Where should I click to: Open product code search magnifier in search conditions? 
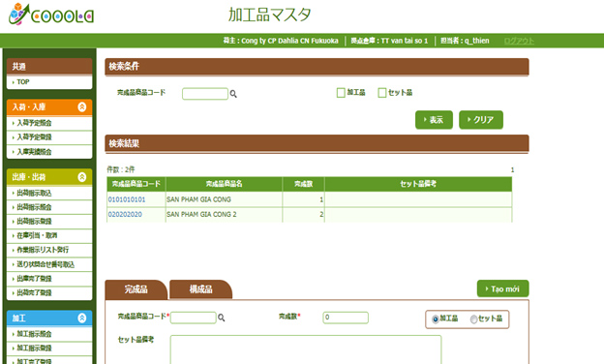pyautogui.click(x=233, y=94)
